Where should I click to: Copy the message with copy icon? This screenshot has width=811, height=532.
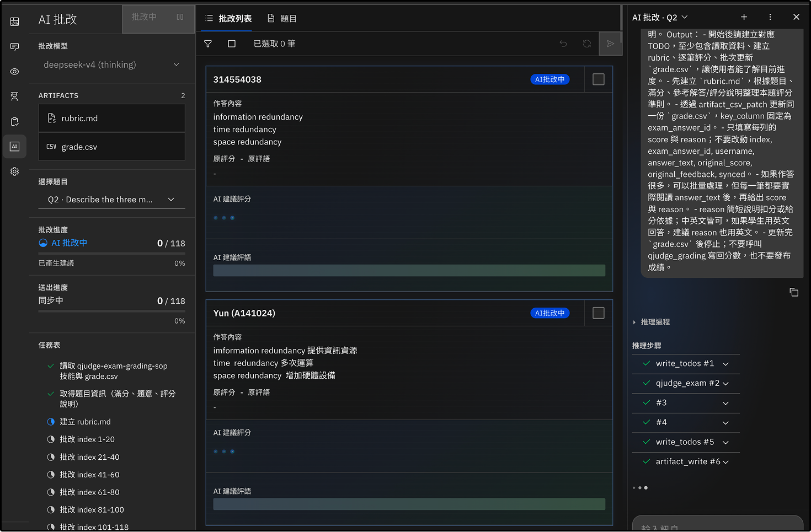click(794, 292)
